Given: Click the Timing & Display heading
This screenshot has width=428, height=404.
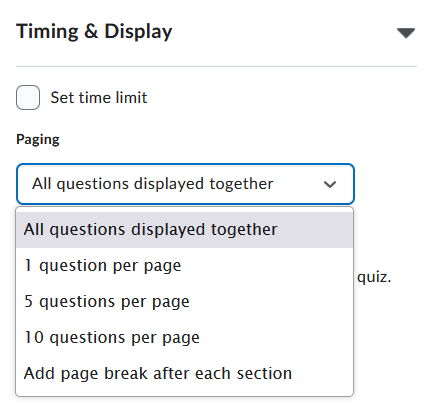Looking at the screenshot, I should tap(94, 32).
